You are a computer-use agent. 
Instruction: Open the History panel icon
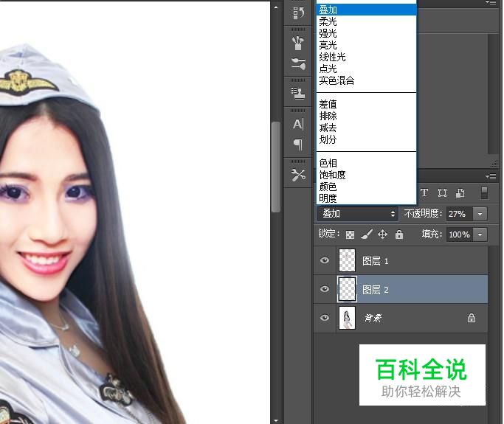[x=298, y=13]
